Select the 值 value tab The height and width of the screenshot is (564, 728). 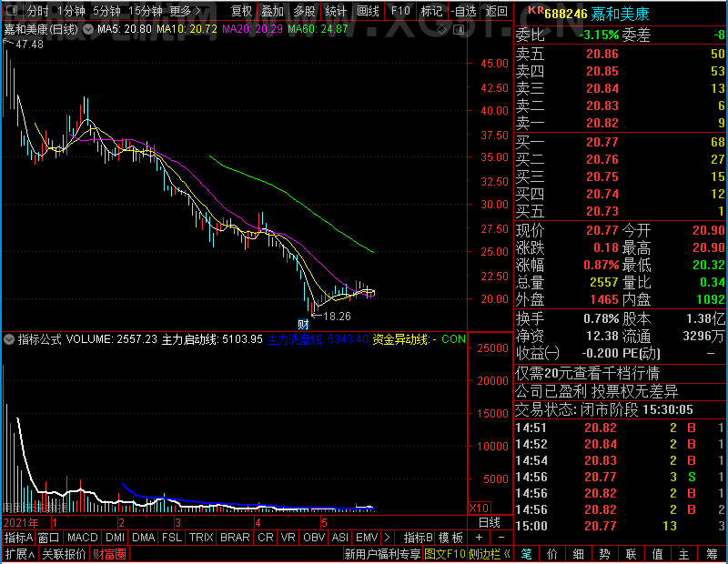point(657,554)
